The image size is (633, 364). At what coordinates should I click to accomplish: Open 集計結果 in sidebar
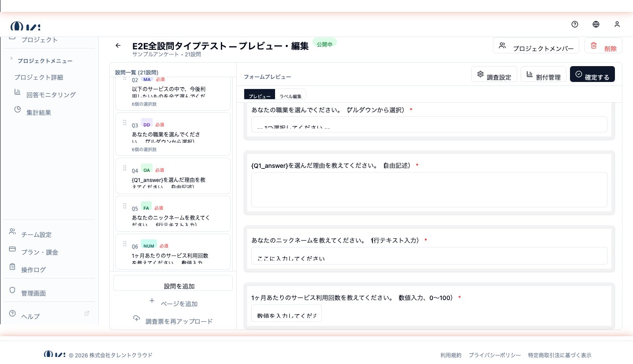pos(38,112)
